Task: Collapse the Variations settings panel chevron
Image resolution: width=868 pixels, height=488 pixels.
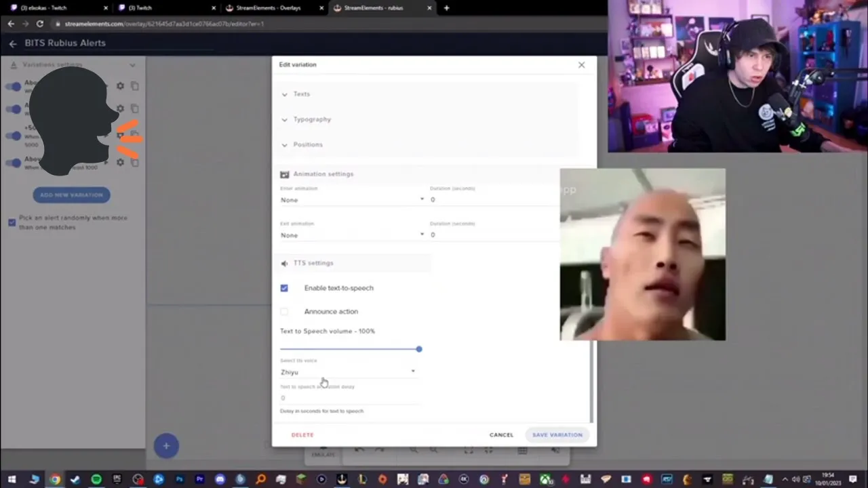Action: [x=132, y=65]
